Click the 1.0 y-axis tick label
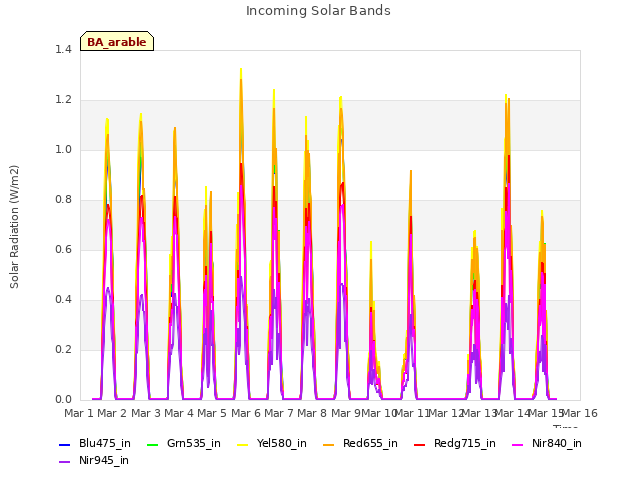This screenshot has width=640, height=480. coord(63,149)
